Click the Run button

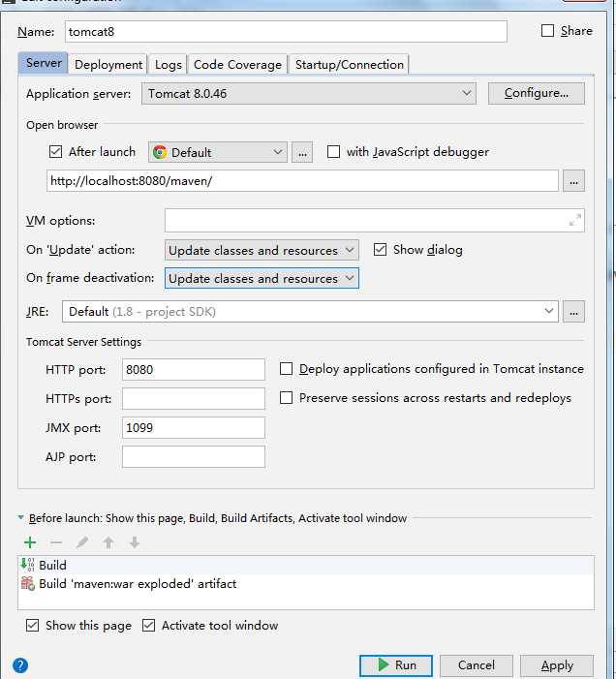(396, 665)
